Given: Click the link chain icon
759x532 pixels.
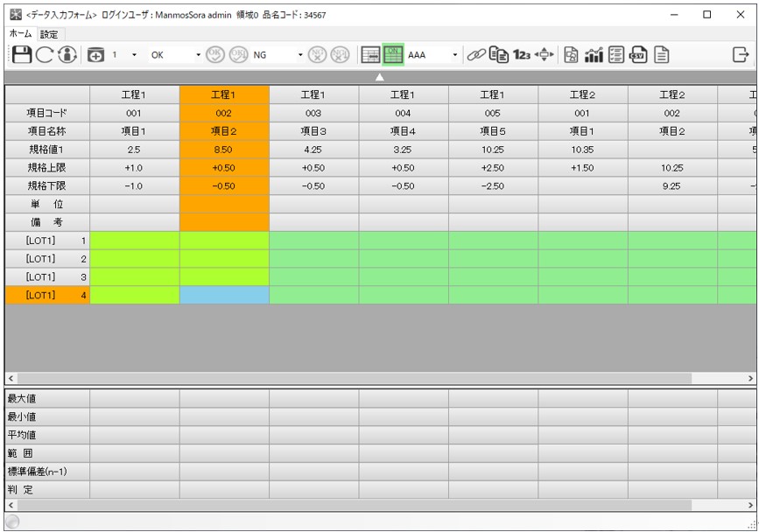Looking at the screenshot, I should click(475, 55).
